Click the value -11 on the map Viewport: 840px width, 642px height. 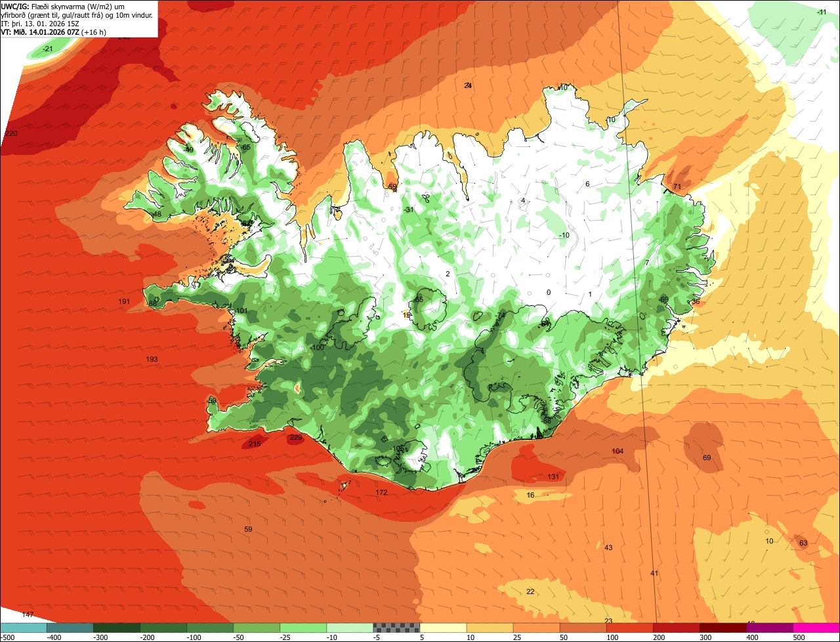click(822, 12)
